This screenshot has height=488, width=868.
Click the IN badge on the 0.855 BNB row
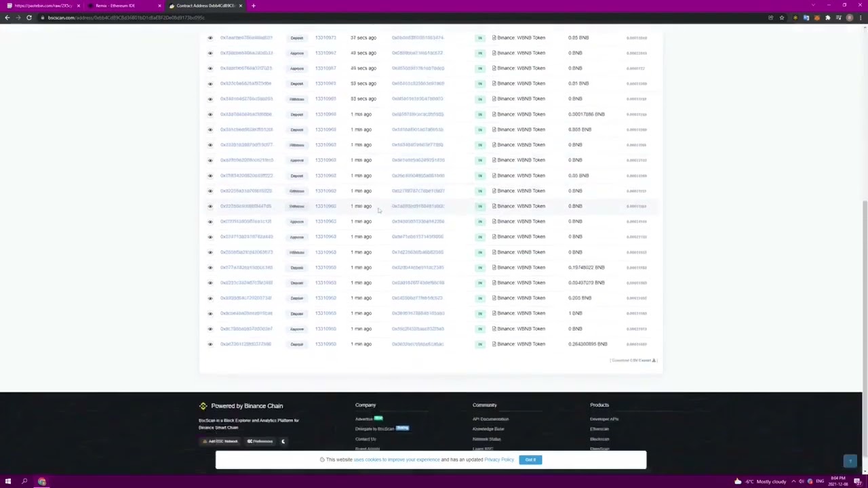pyautogui.click(x=480, y=129)
